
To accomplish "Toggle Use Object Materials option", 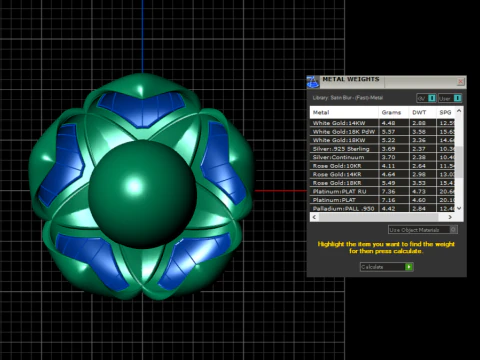I will point(423,230).
